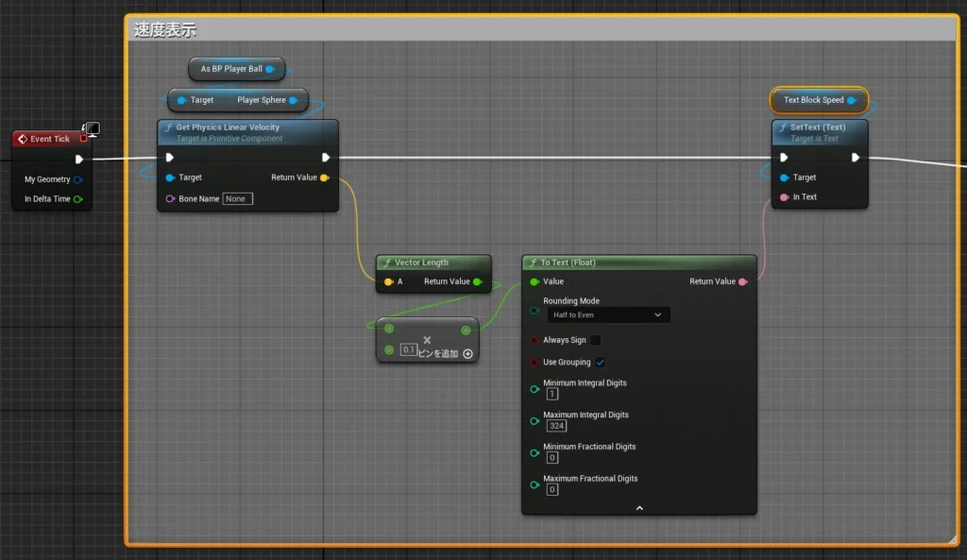
Task: Select the As BP Player Ball variable node
Action: click(x=231, y=69)
